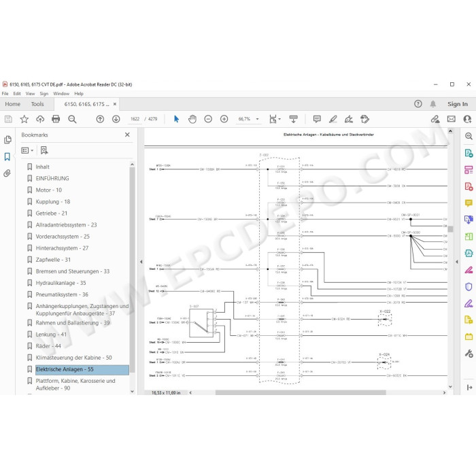Go to previous page arrow
This screenshot has width=476, height=476.
100,119
